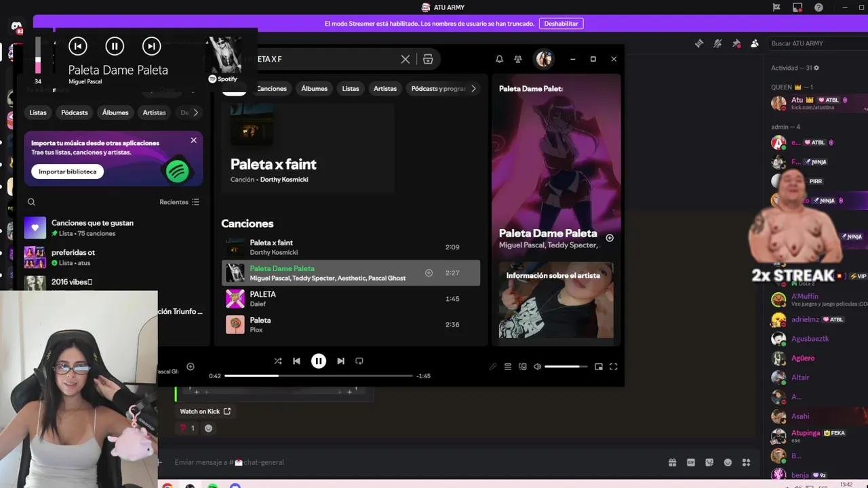Dismiss the import music banner
This screenshot has height=488, width=868.
click(x=193, y=140)
